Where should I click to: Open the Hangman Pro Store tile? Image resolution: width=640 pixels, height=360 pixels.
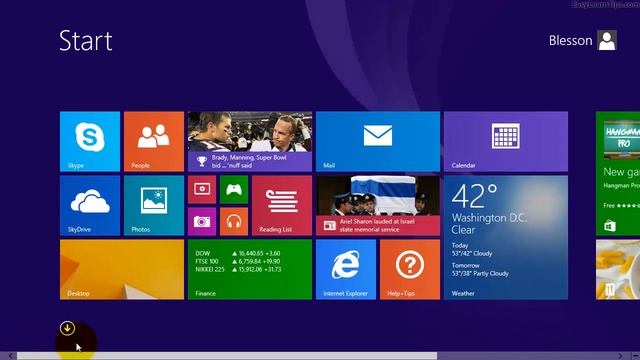click(x=618, y=173)
